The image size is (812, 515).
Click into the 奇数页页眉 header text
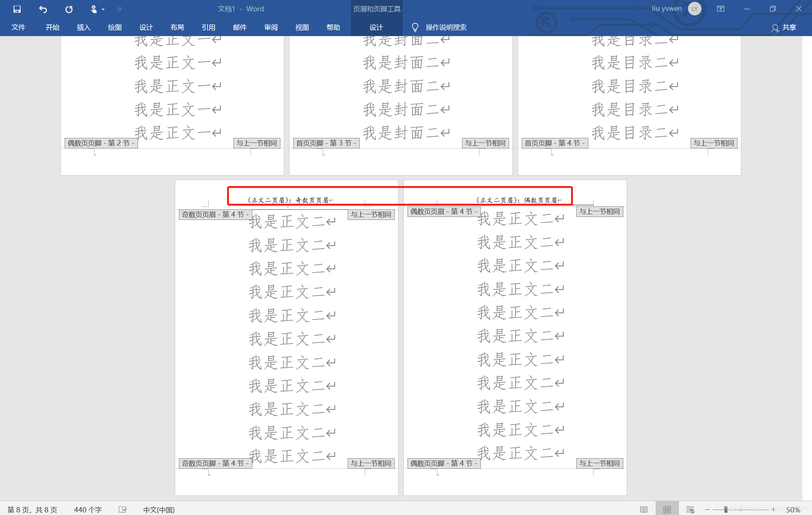[288, 200]
